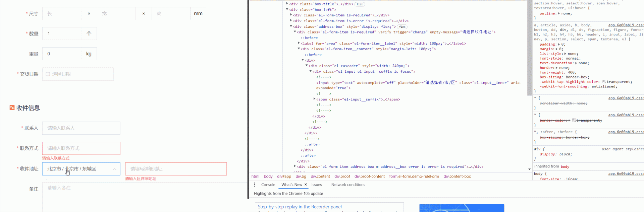Click the transparent color swatch for tap-highlight-color
This screenshot has height=212, width=644.
click(x=604, y=82)
